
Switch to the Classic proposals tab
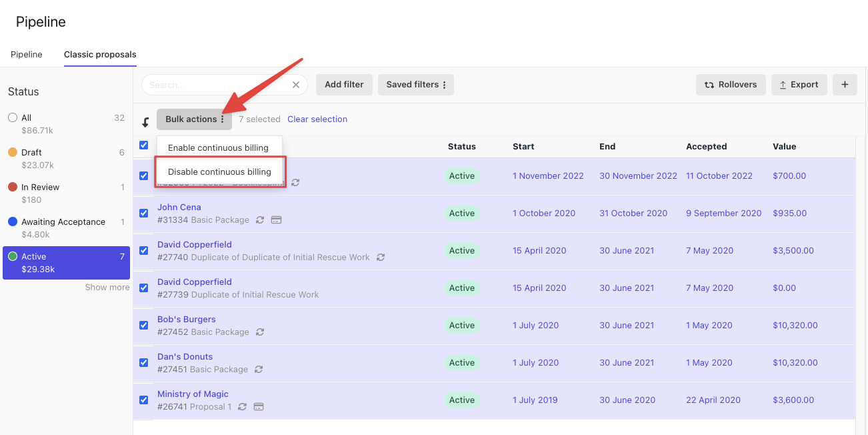100,55
